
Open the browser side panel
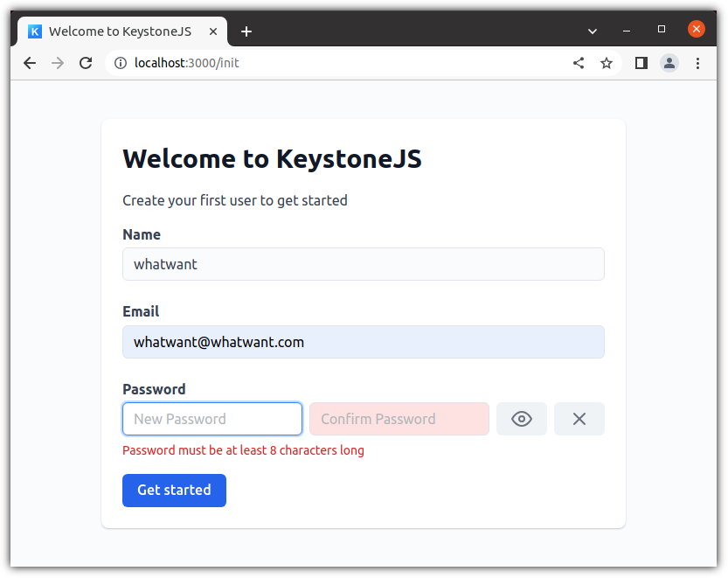(641, 63)
